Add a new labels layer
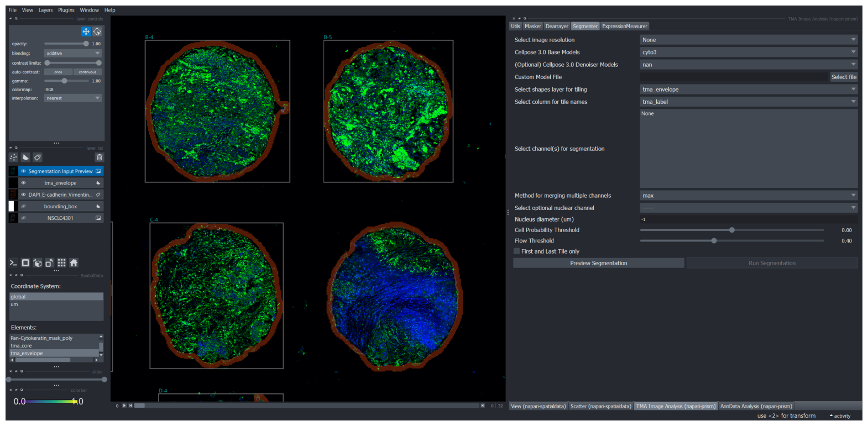Screen dimensions: 868x426 (37, 157)
